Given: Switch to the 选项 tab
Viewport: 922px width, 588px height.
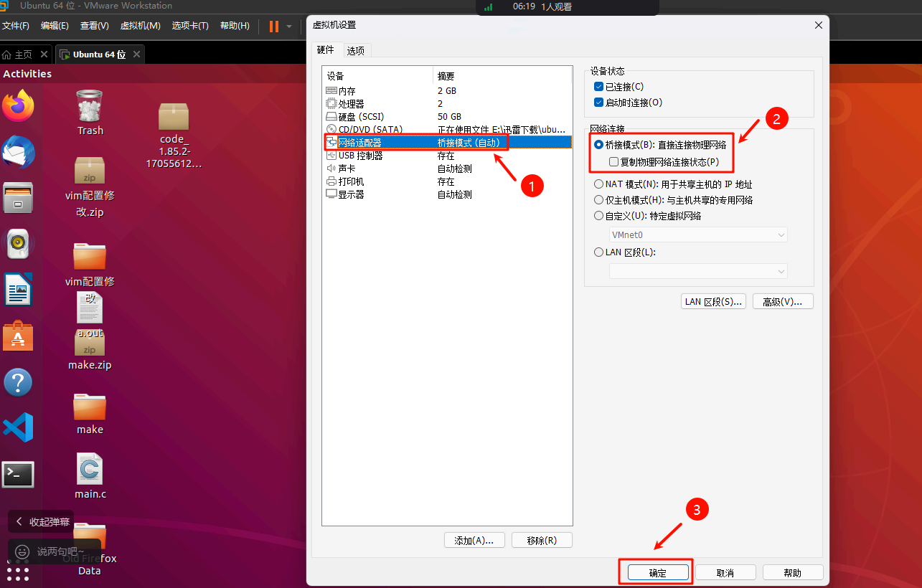Looking at the screenshot, I should pos(355,51).
